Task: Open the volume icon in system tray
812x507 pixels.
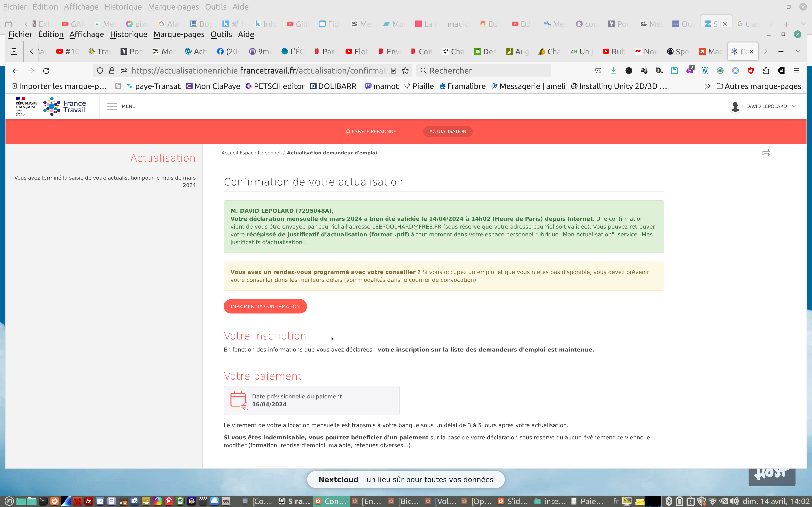Action: point(734,501)
